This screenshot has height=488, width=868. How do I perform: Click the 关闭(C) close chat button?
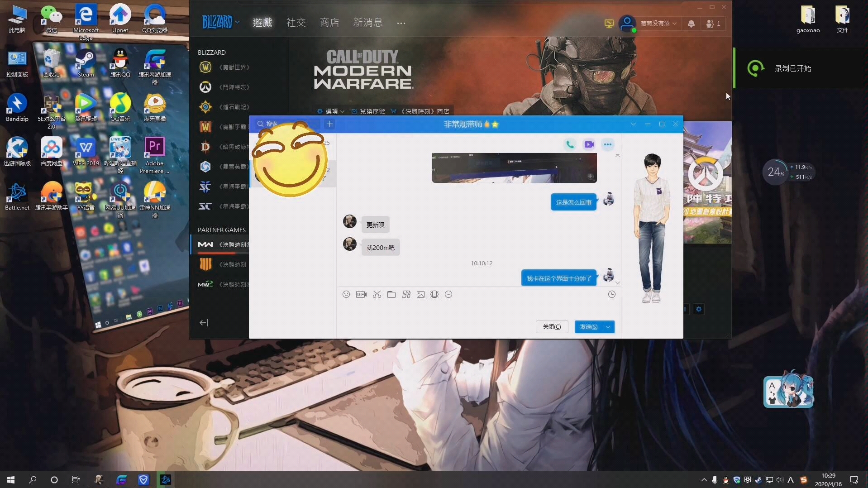tap(552, 327)
